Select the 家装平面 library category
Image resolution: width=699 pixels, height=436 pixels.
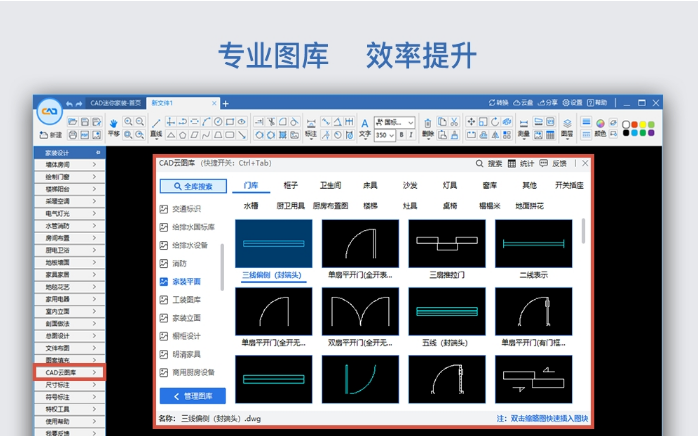[x=181, y=281]
